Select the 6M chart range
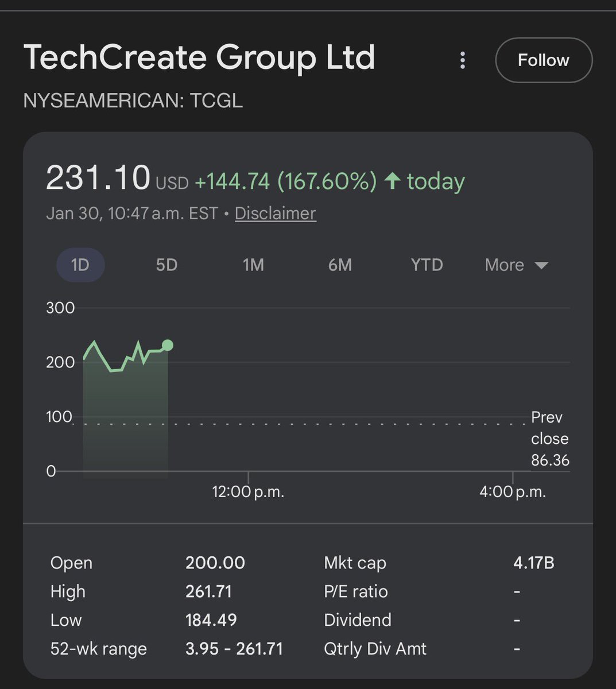 (340, 265)
